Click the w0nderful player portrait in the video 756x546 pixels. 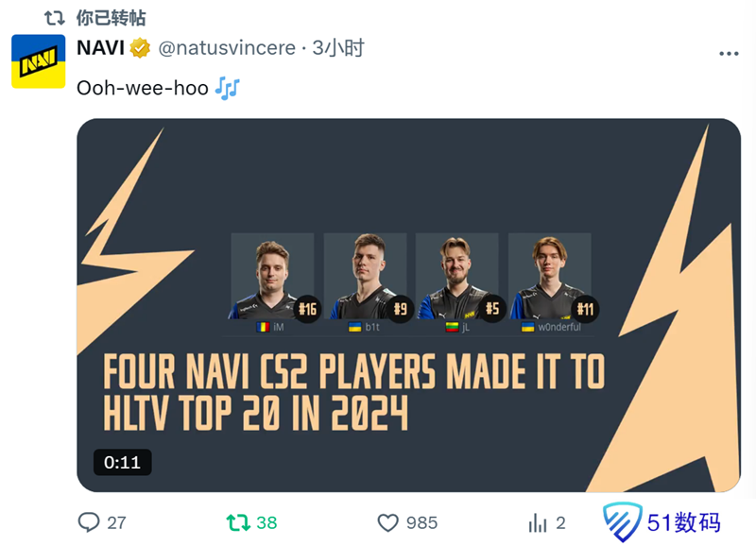click(549, 277)
